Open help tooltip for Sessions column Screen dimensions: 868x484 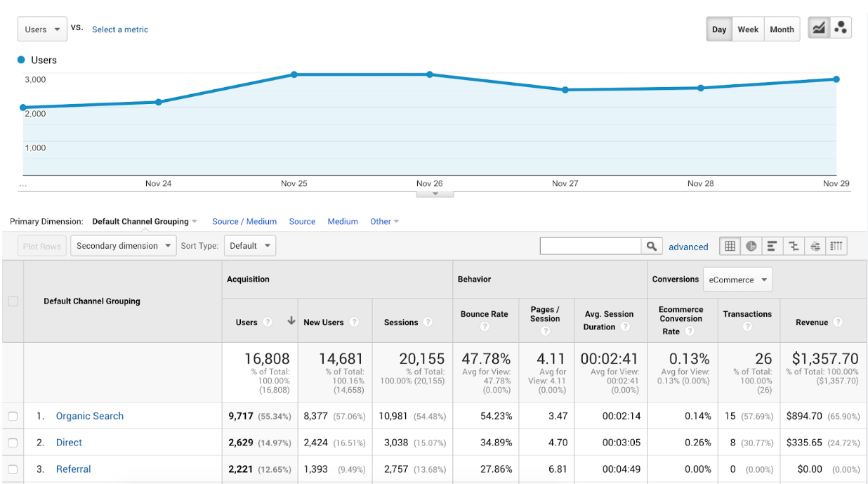[428, 322]
